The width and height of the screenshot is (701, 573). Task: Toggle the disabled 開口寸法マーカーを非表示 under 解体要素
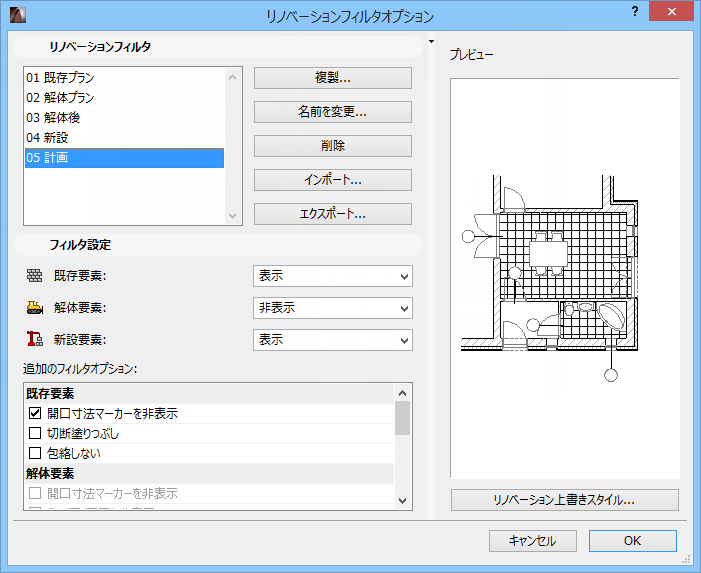tap(35, 493)
